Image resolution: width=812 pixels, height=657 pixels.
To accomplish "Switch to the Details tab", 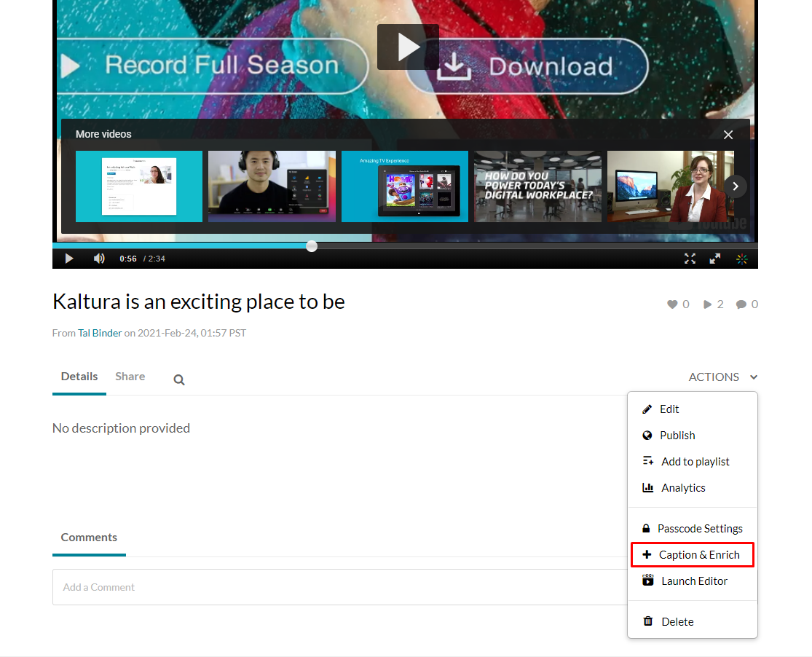I will tap(79, 377).
